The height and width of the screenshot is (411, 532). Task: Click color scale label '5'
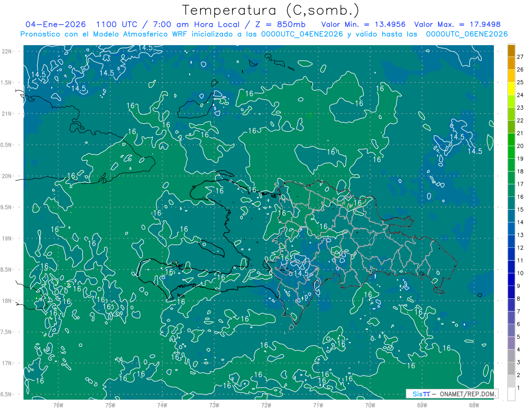point(519,337)
